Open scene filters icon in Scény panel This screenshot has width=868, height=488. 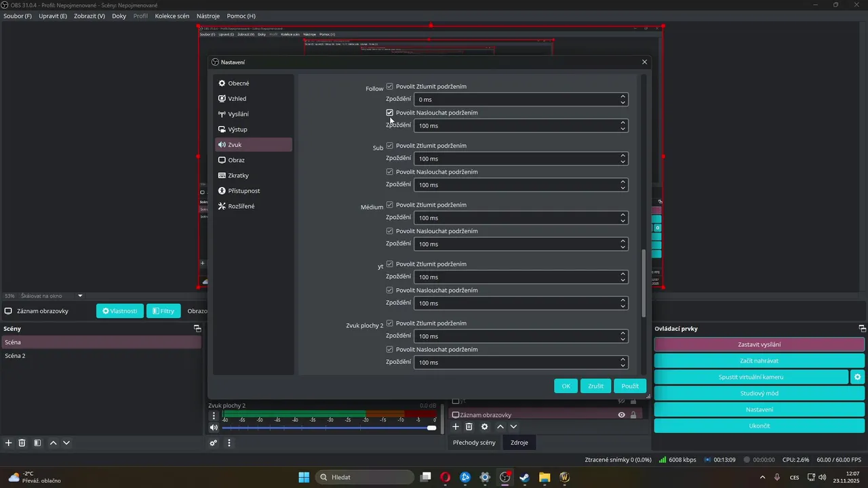click(x=37, y=443)
